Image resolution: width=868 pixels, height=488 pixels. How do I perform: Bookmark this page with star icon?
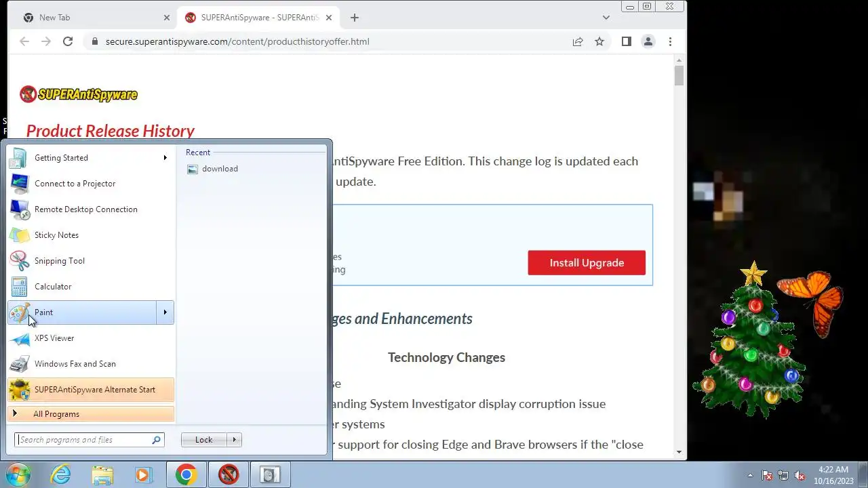(599, 41)
